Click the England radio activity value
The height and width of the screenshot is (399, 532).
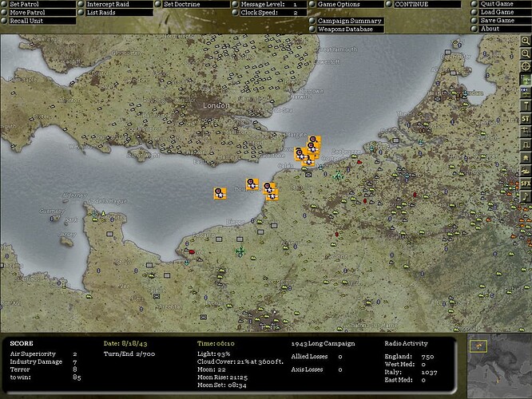point(427,357)
